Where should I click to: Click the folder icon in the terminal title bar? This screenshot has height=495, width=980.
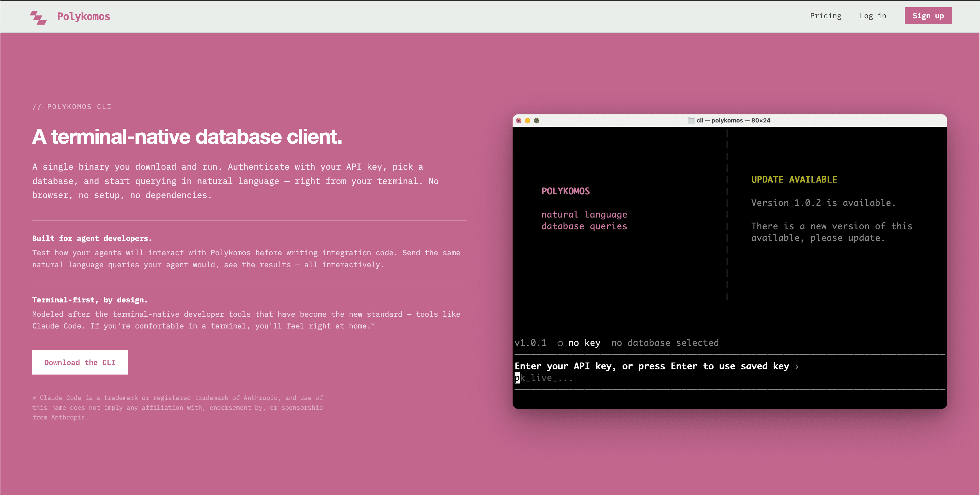coord(692,120)
